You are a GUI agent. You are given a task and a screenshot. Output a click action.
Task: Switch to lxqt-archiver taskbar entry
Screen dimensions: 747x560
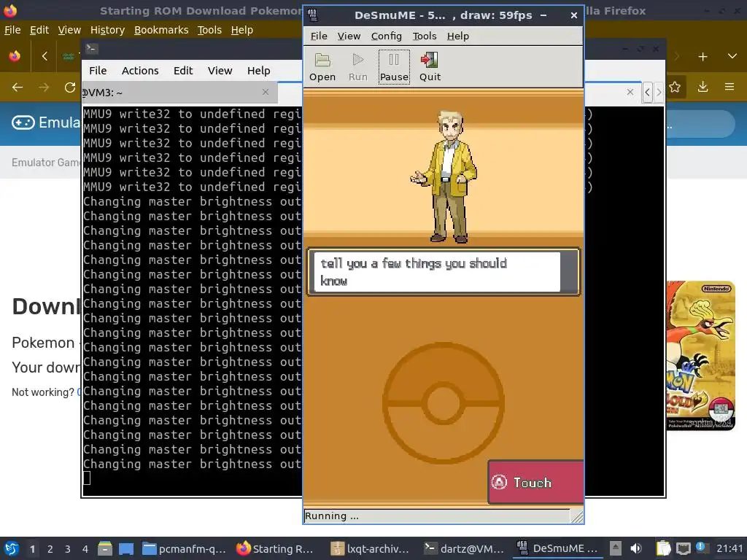(x=370, y=548)
